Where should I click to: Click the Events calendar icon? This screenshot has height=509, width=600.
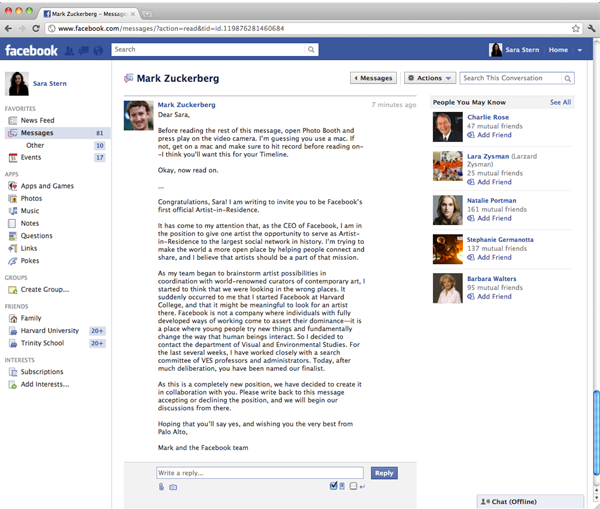click(13, 158)
